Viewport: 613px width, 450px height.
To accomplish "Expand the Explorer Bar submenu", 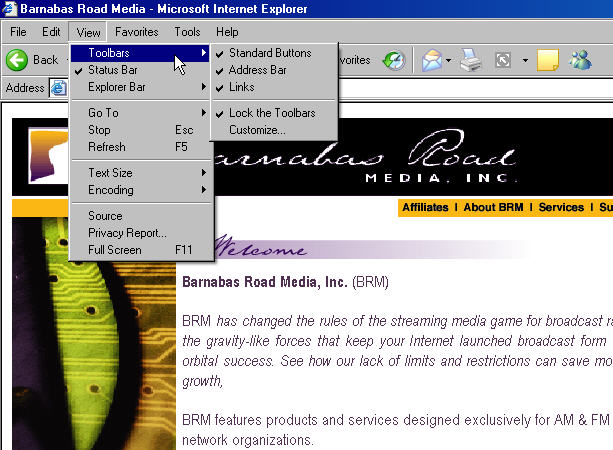I will 141,87.
